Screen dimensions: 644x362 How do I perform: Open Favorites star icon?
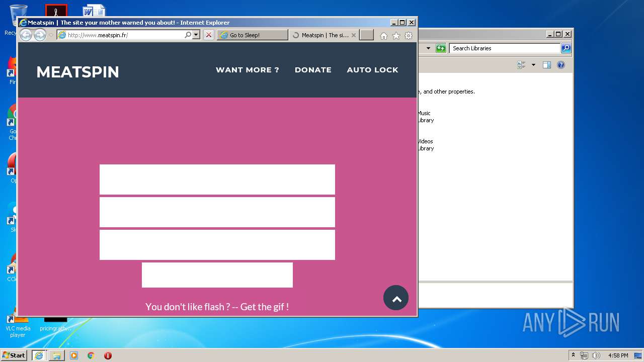coord(396,36)
